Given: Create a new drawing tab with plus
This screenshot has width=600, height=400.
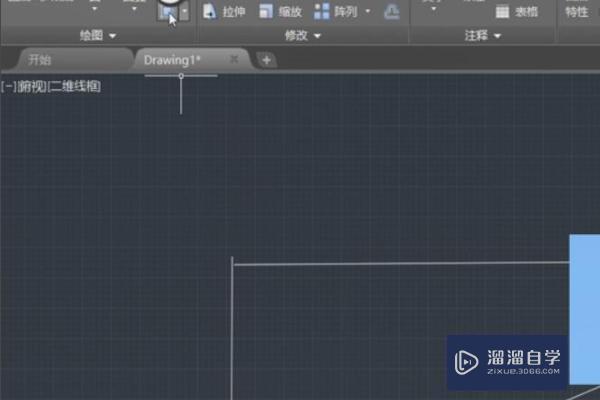Looking at the screenshot, I should tap(266, 60).
